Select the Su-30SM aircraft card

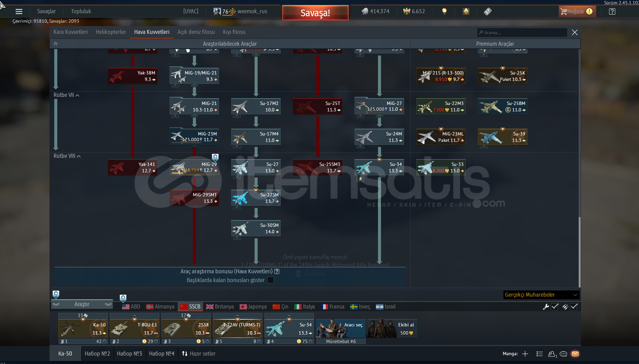pyautogui.click(x=256, y=228)
